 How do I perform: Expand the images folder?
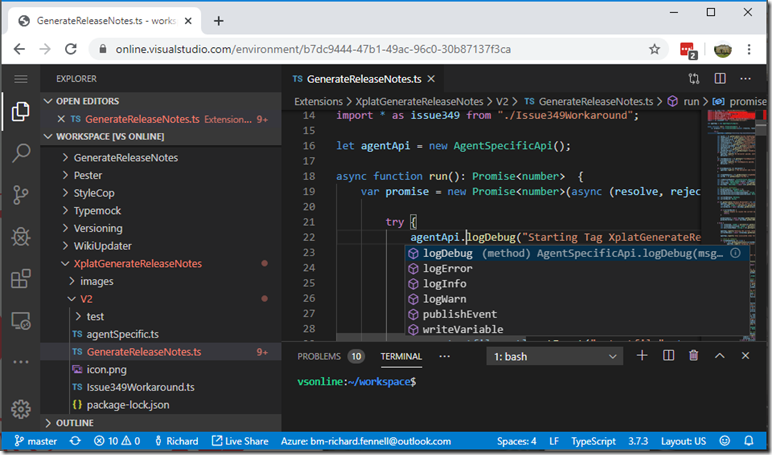click(x=72, y=281)
